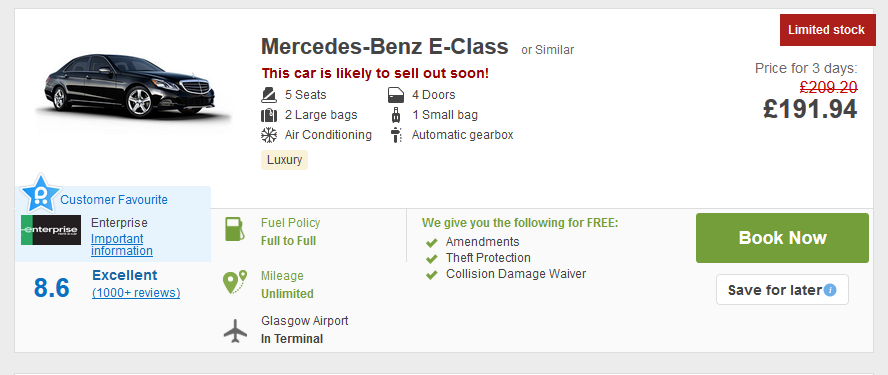Screen dimensions: 888x375
Task: Click the small bag icon
Action: (396, 115)
